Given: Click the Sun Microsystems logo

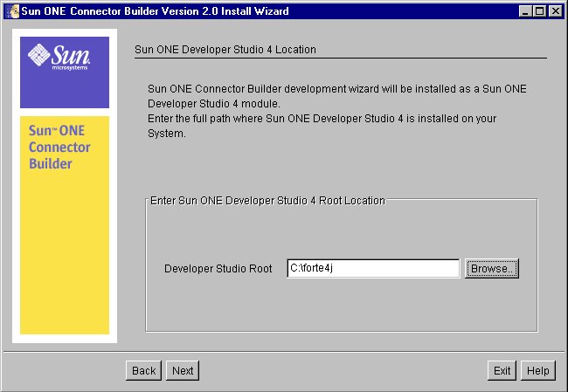Looking at the screenshot, I should coord(59,57).
